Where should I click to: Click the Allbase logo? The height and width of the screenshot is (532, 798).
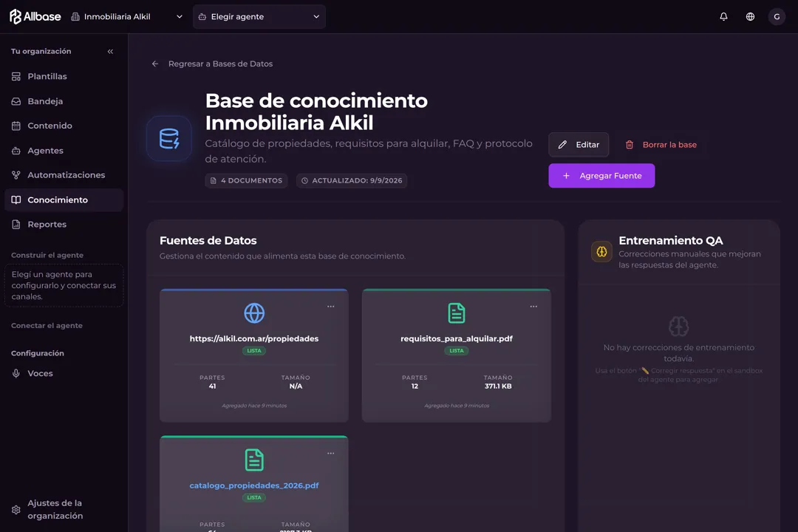[x=35, y=17]
